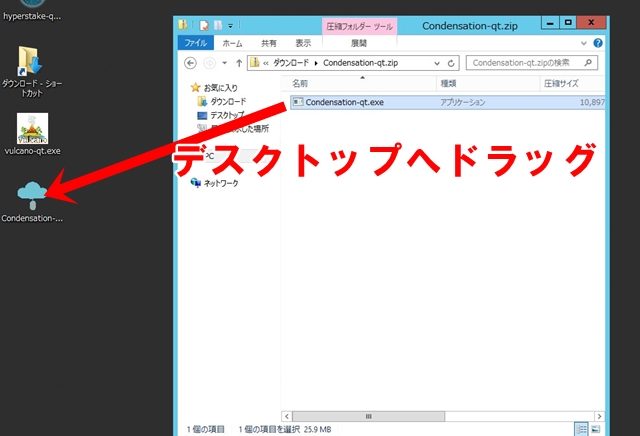
Task: Click the Condensation-qt.zip breadcrumb segment
Action: (x=360, y=63)
